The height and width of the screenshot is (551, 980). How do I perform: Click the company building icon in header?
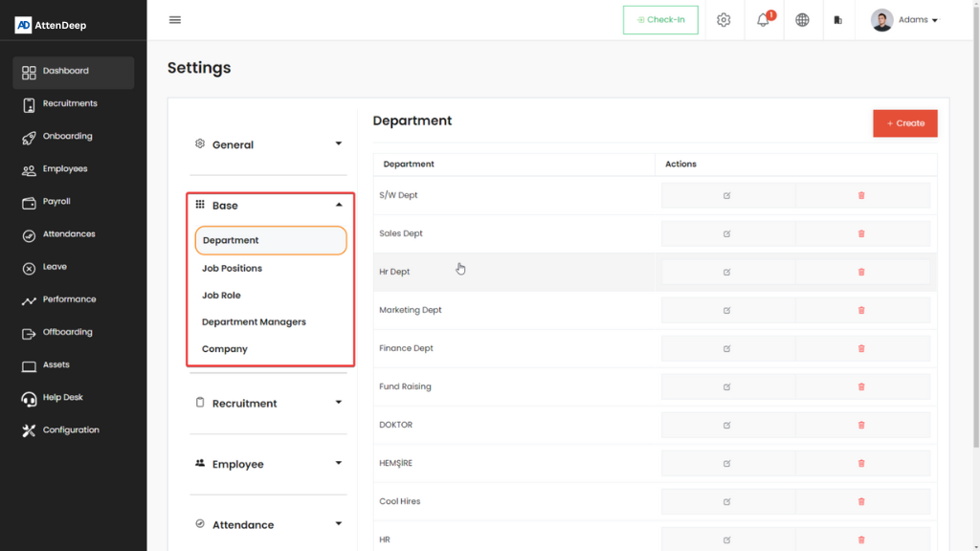click(x=838, y=20)
